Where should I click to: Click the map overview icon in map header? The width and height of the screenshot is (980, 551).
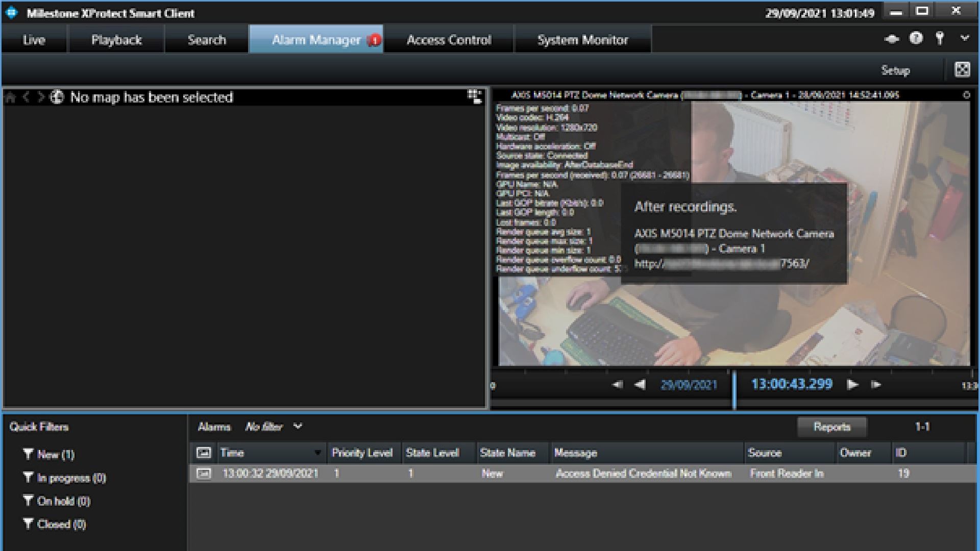475,96
